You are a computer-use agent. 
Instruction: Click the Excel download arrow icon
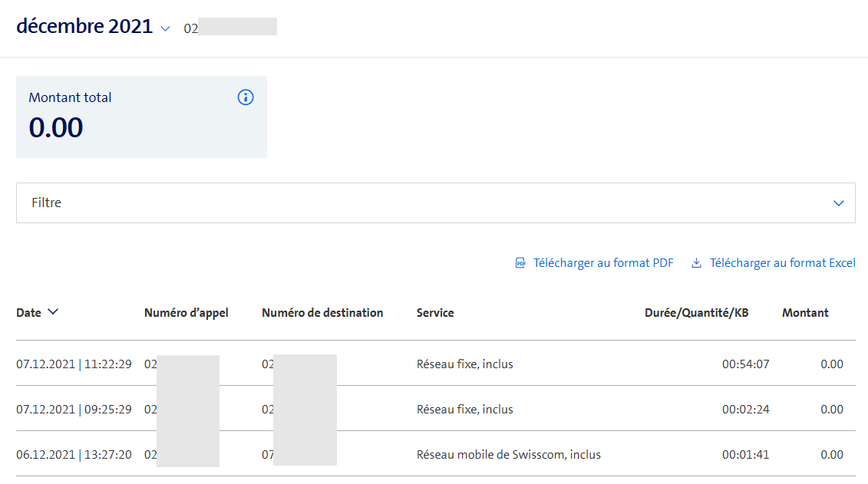(697, 263)
